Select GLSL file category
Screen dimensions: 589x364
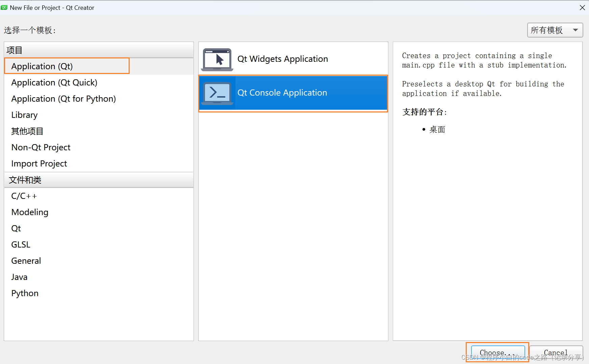tap(99, 244)
